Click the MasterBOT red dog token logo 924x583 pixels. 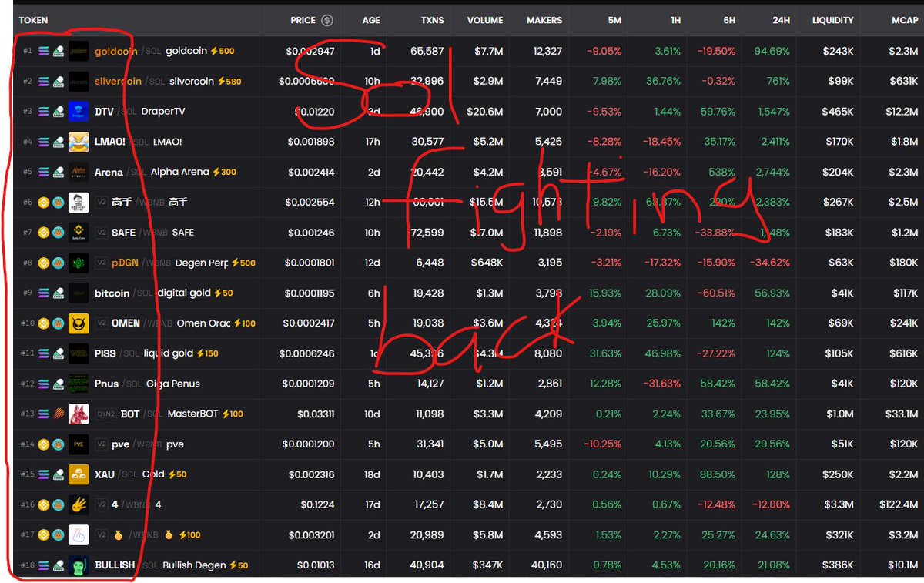pyautogui.click(x=79, y=414)
